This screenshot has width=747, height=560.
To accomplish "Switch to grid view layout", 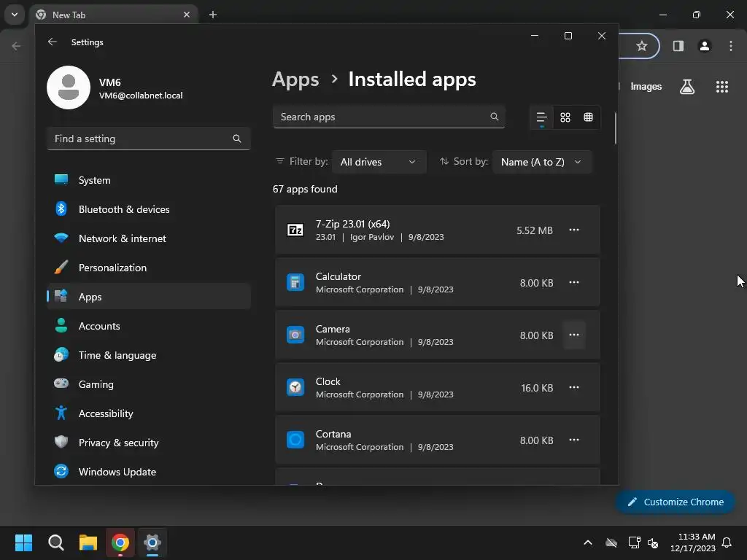I will 565,117.
